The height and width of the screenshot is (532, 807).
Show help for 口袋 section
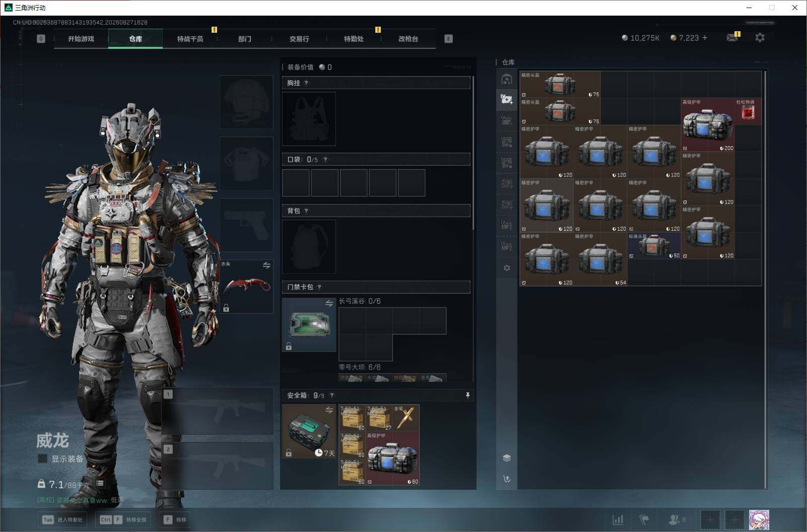325,159
